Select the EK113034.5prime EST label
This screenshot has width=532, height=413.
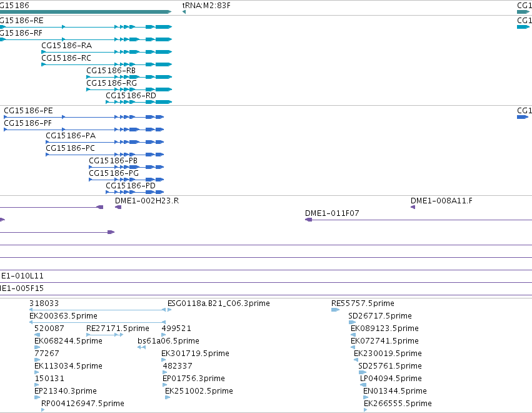(x=69, y=366)
